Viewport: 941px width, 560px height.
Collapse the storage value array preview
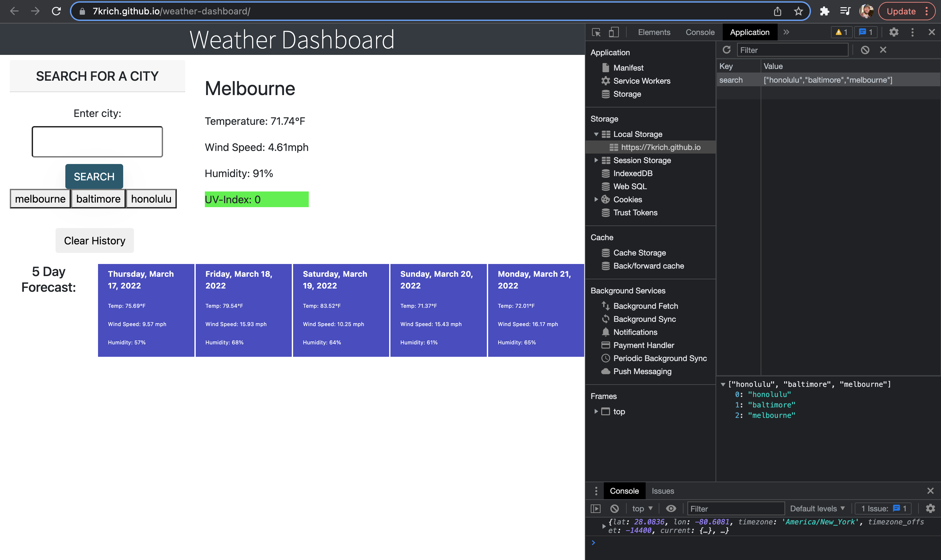(723, 385)
